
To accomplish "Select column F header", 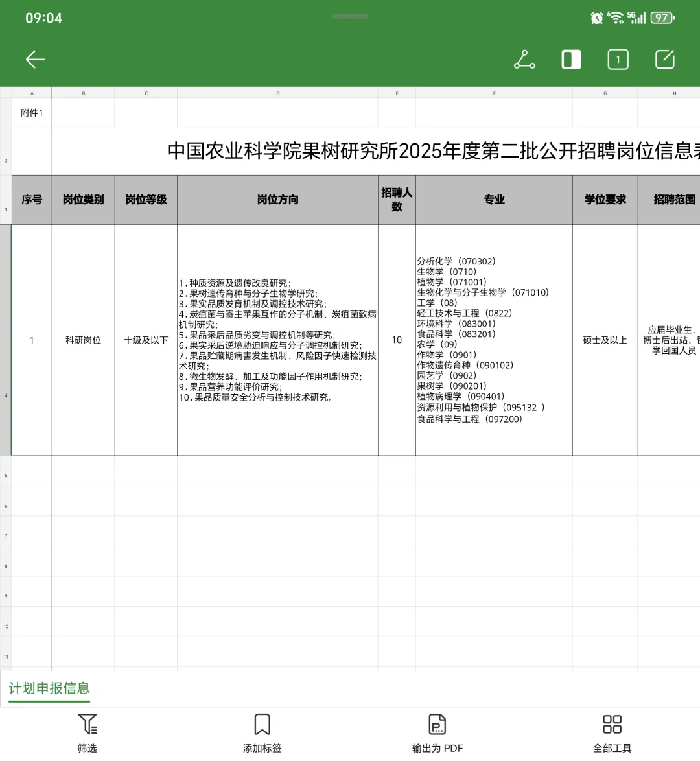I will coord(494,93).
